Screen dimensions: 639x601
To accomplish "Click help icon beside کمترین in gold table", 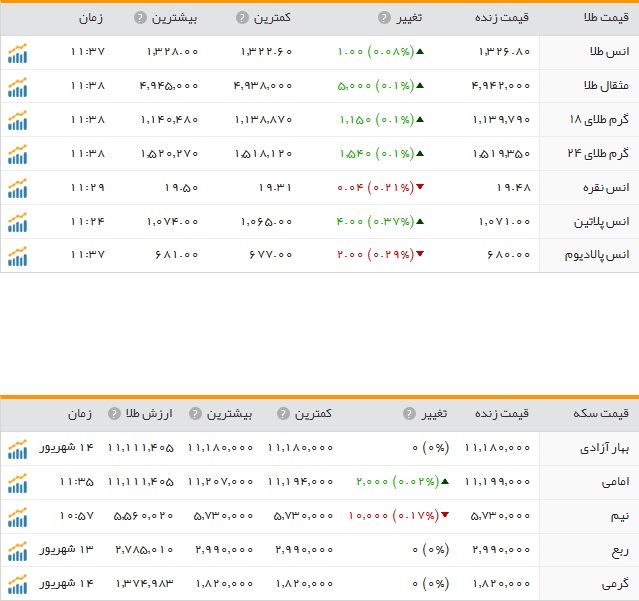I will (242, 18).
